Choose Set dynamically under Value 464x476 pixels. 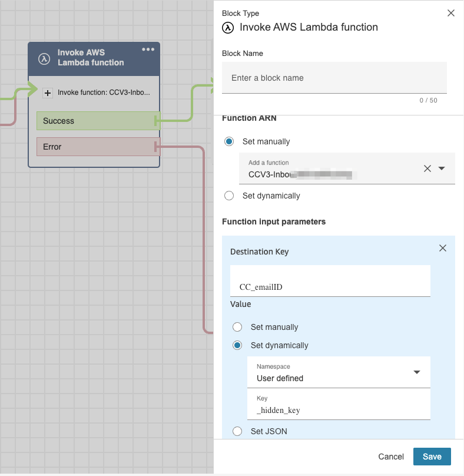(237, 345)
